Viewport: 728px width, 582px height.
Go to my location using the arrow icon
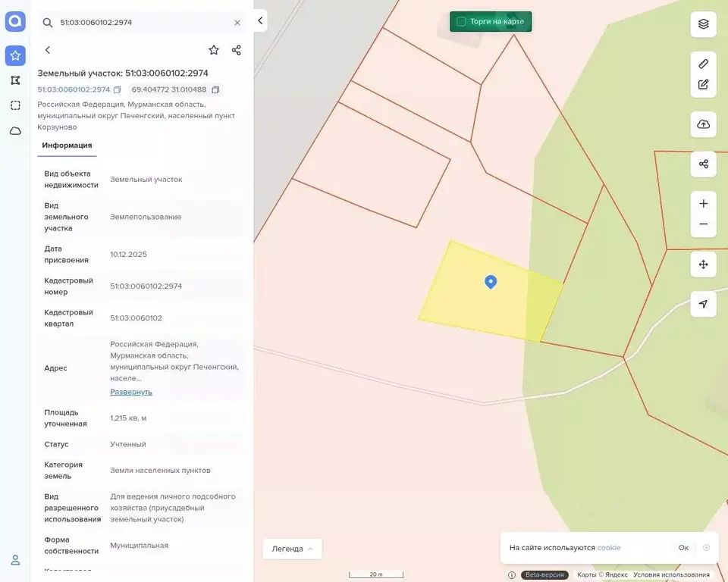(x=703, y=304)
